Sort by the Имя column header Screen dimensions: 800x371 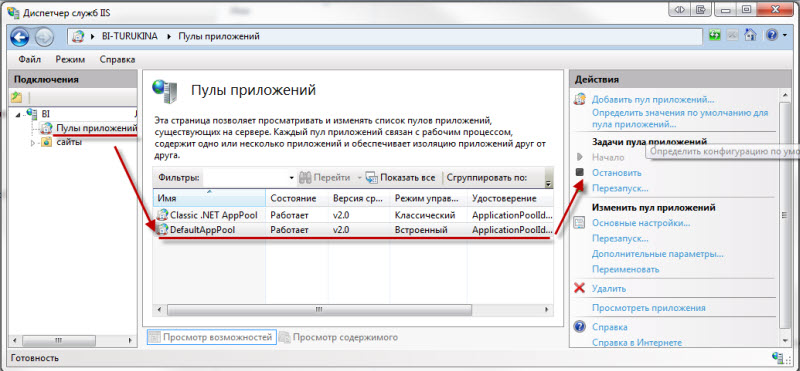pos(209,198)
